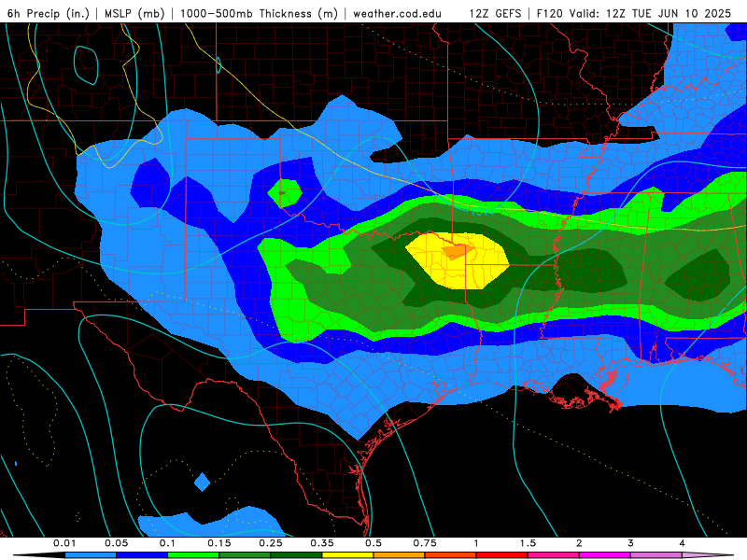Click the dark blue 0.05–0.1 legend swatch
The width and height of the screenshot is (747, 560).
click(142, 555)
